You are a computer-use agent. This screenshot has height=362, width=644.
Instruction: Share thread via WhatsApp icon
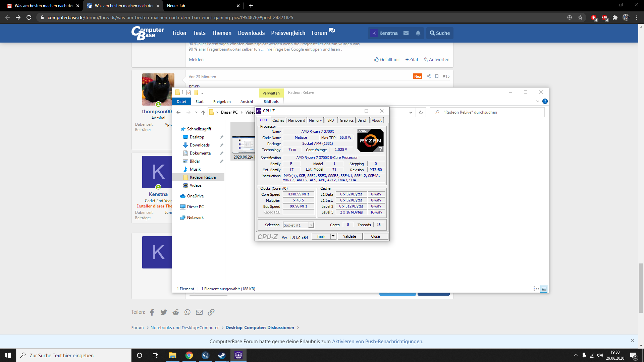[187, 312]
